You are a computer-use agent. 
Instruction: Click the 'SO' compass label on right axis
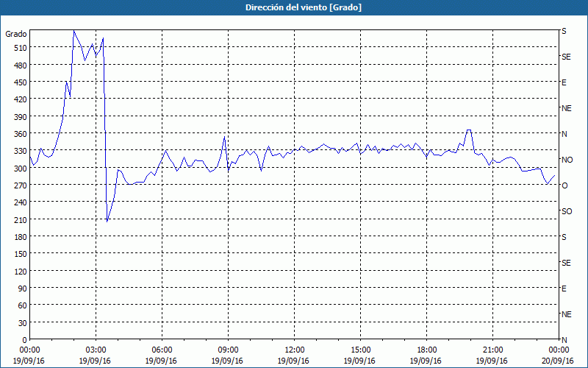[567, 211]
